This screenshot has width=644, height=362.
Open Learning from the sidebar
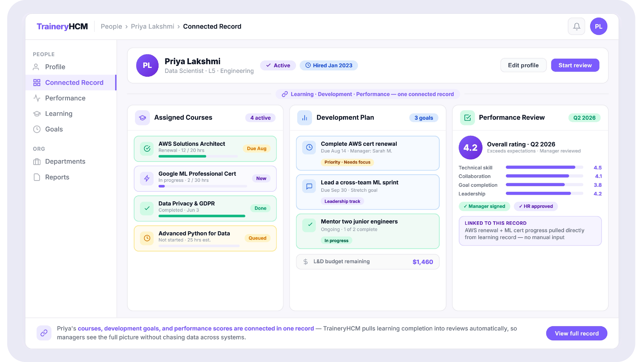[x=71, y=114]
